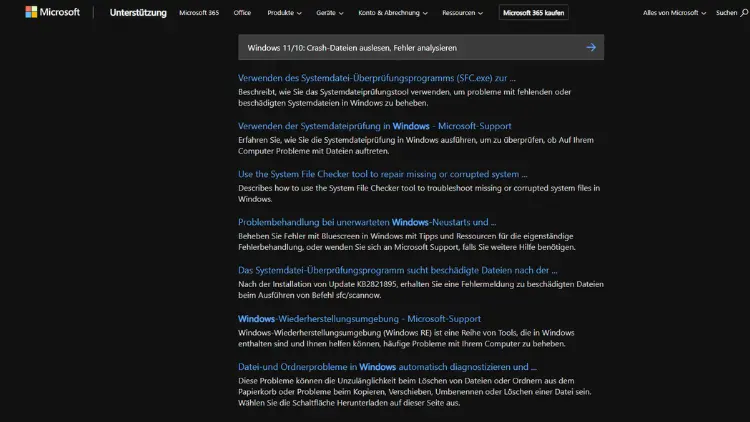Click description 'Beheben Sie Fehler mit Bluescreen'

pos(407,242)
